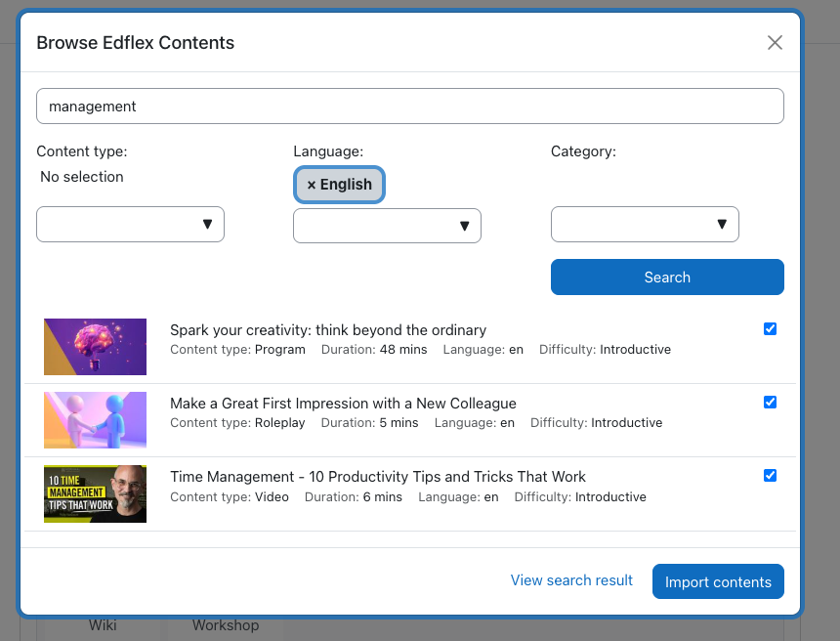Click the 'Content type:' filter label

82,151
